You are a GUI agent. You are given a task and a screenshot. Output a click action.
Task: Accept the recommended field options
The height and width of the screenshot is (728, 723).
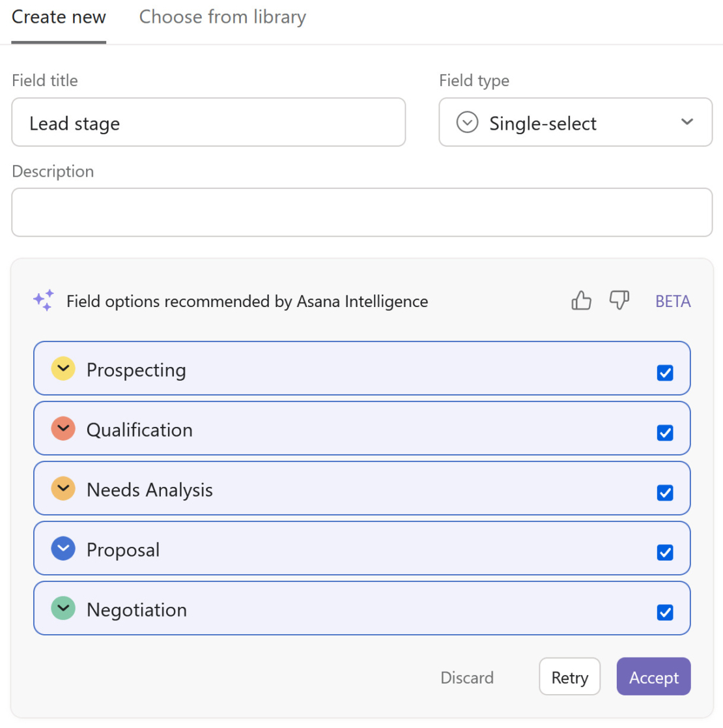[x=653, y=677]
